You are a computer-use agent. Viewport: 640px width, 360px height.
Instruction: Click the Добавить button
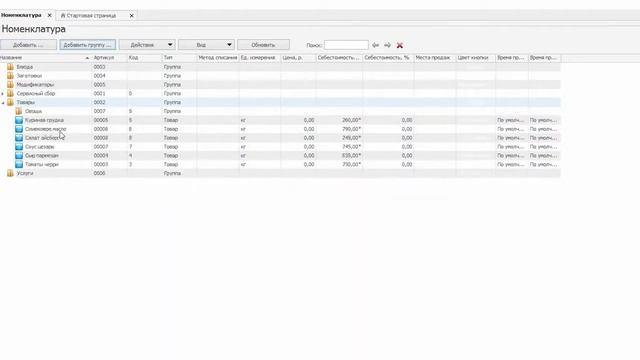tap(28, 45)
